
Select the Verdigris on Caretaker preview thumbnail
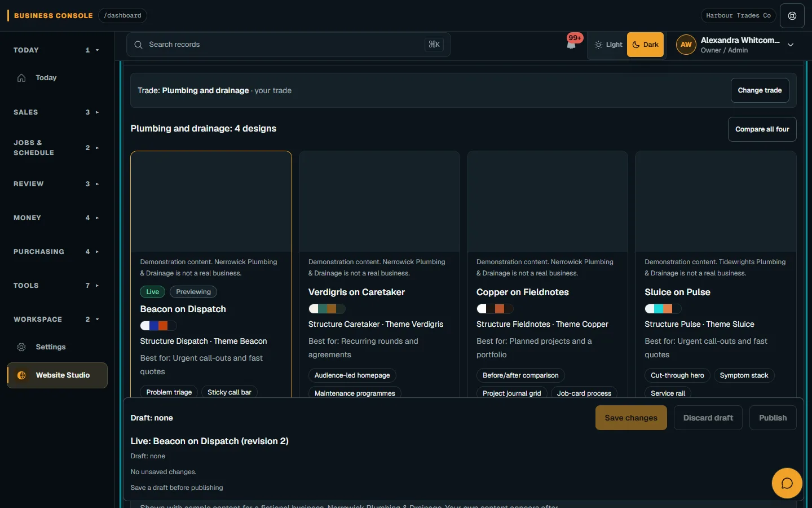379,202
